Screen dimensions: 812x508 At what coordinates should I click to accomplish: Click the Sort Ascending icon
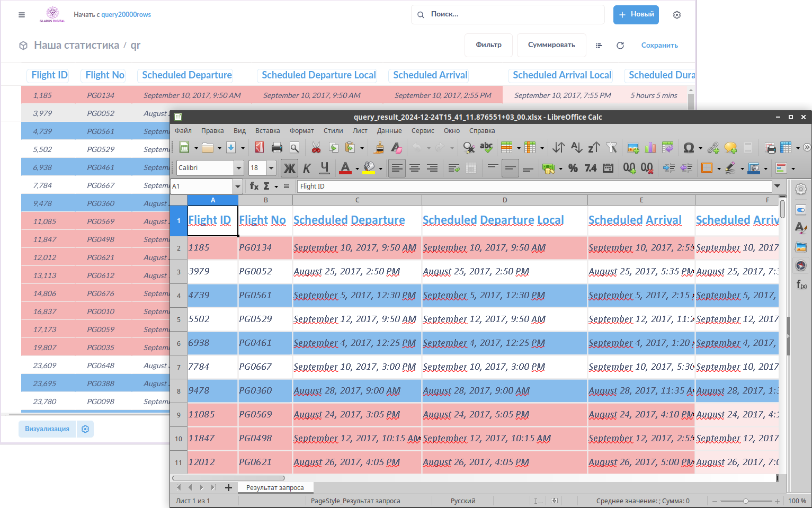(x=577, y=148)
